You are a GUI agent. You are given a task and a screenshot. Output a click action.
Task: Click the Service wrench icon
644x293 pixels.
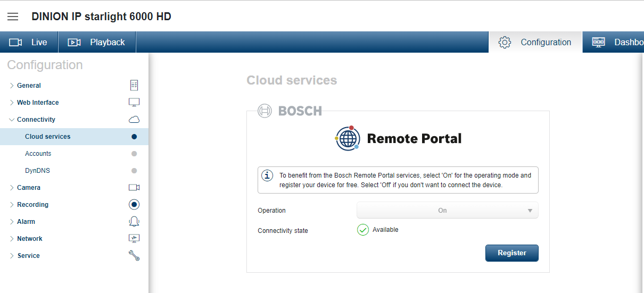[x=134, y=256]
